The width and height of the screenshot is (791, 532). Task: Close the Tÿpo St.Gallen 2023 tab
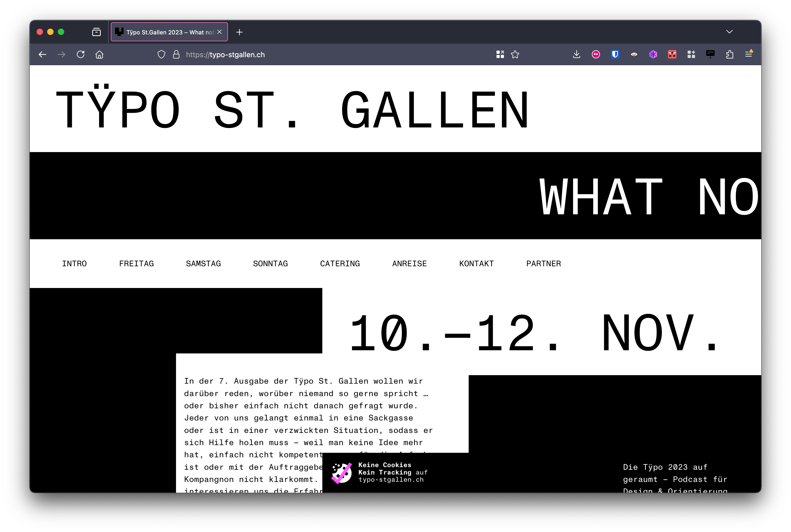(x=220, y=32)
